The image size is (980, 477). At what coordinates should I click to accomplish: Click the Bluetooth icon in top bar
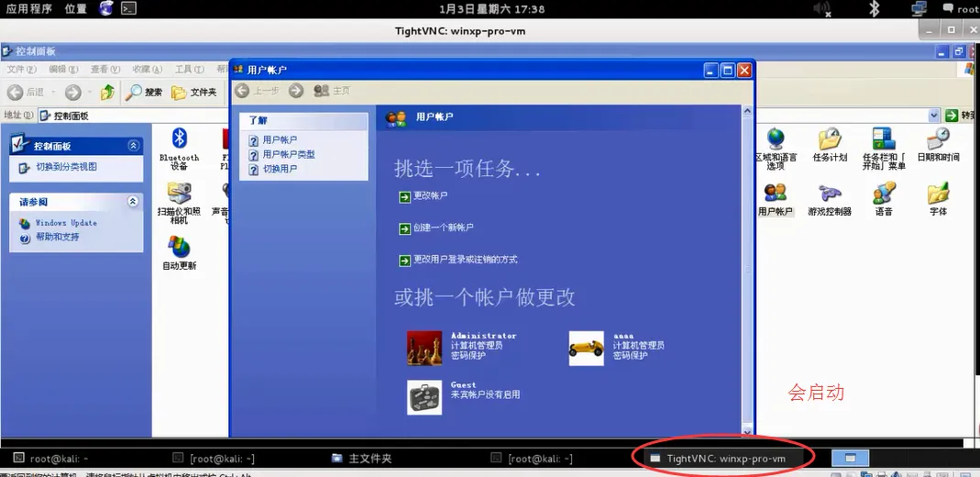[875, 9]
